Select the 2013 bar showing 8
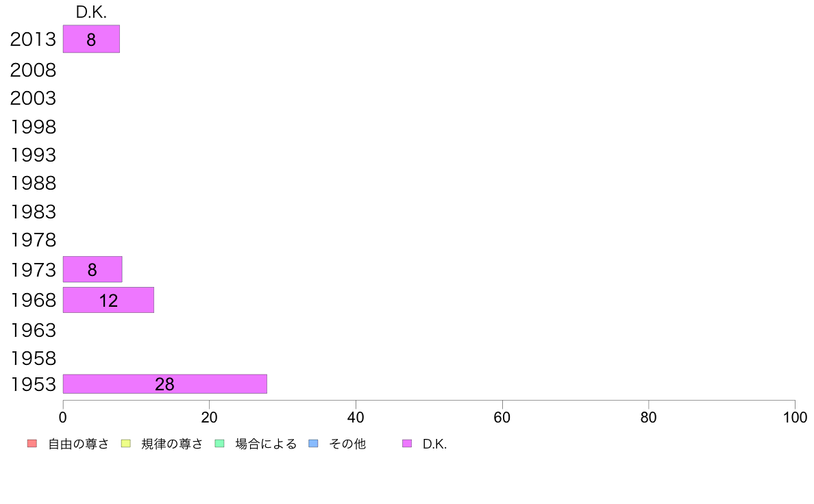814x504 pixels. point(91,39)
